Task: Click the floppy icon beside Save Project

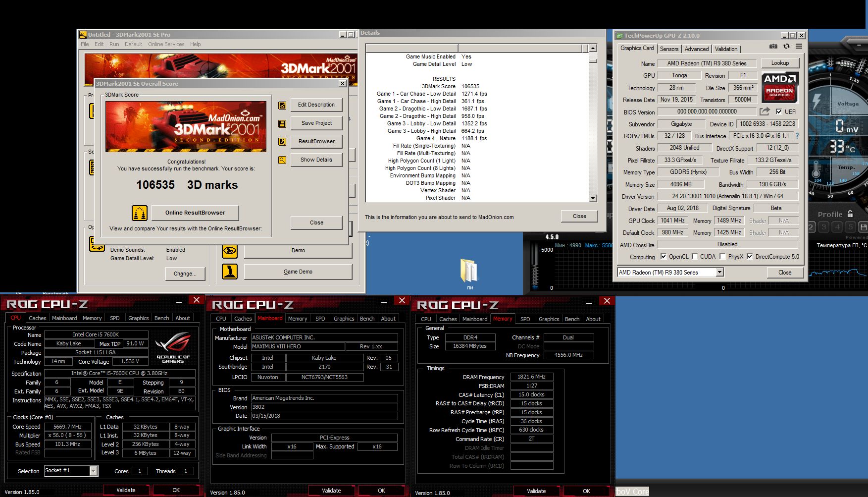Action: click(282, 123)
